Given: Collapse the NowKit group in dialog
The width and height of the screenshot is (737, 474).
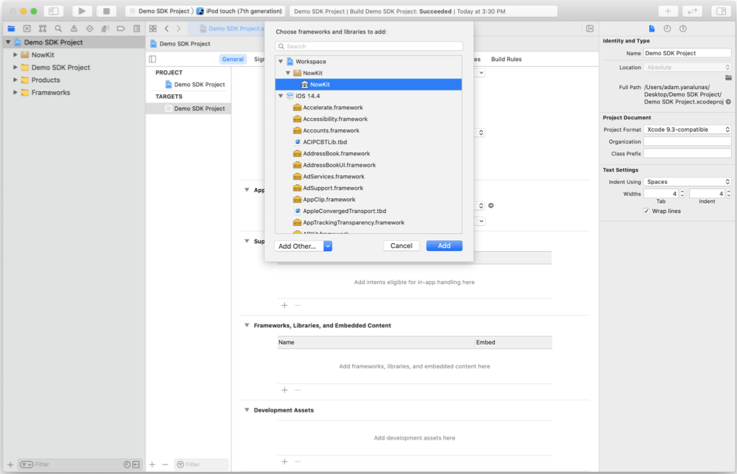Looking at the screenshot, I should pyautogui.click(x=288, y=73).
